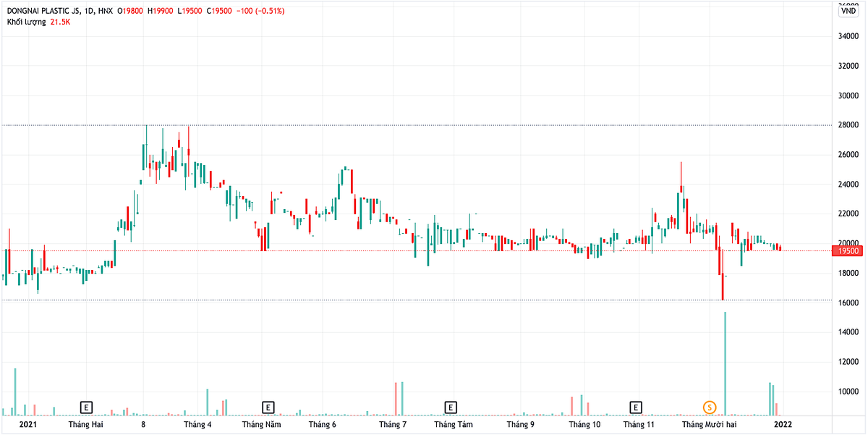Click the red 19500 current price label

click(x=848, y=251)
